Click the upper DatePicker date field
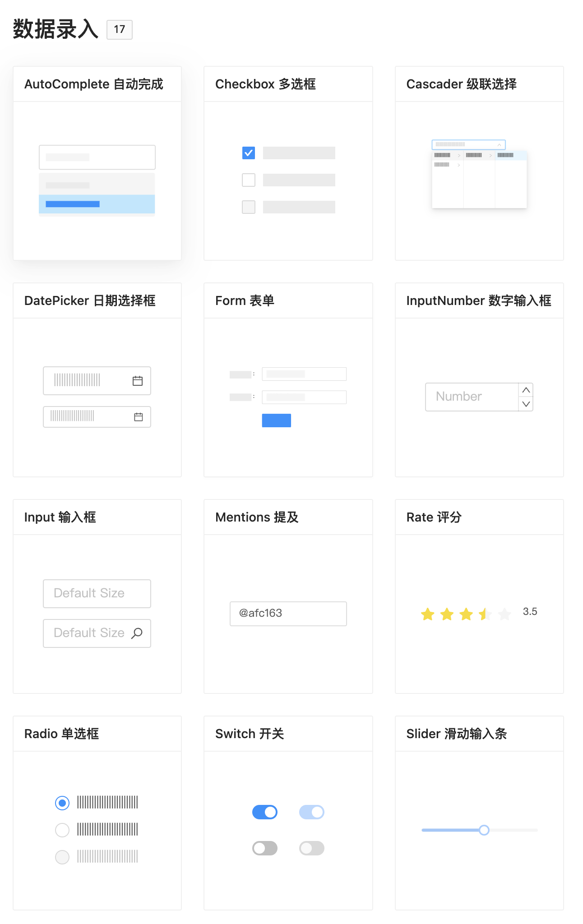The width and height of the screenshot is (583, 924). click(x=97, y=381)
